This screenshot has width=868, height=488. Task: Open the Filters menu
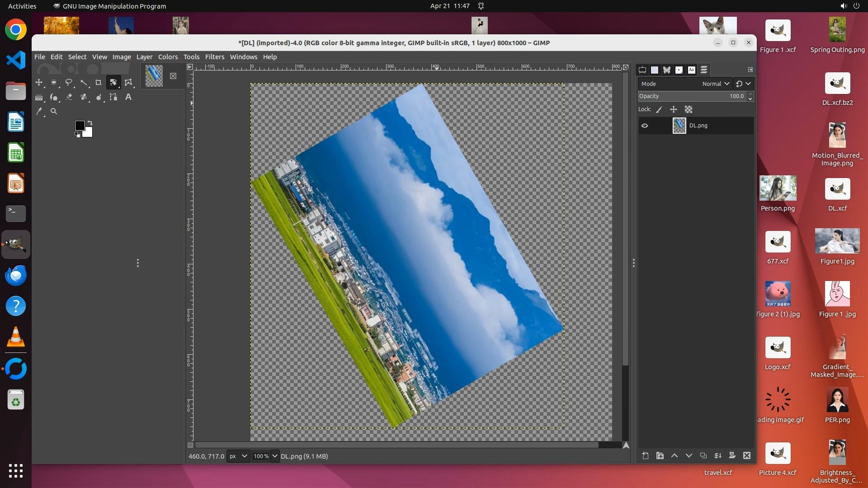[x=214, y=57]
